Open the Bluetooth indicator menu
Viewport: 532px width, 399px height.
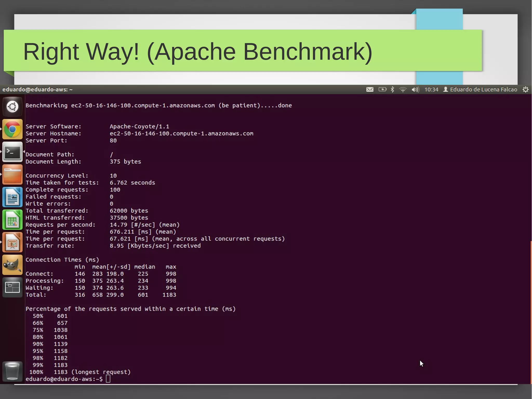[392, 90]
